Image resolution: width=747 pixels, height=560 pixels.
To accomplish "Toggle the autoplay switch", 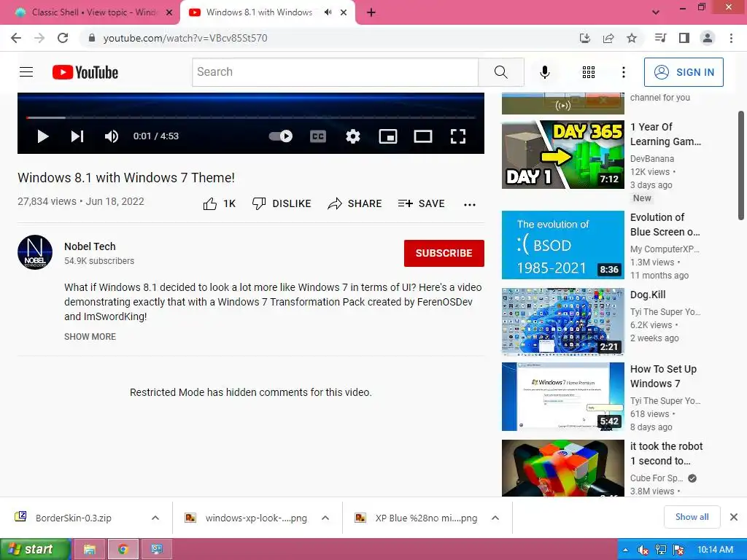I will 281,136.
